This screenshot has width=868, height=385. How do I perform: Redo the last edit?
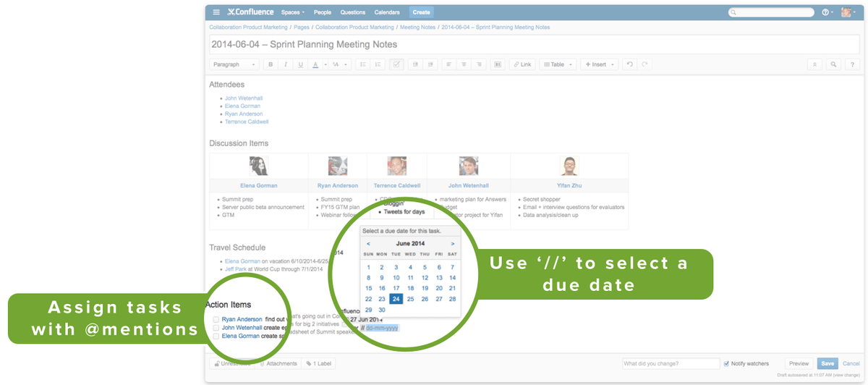coord(644,64)
